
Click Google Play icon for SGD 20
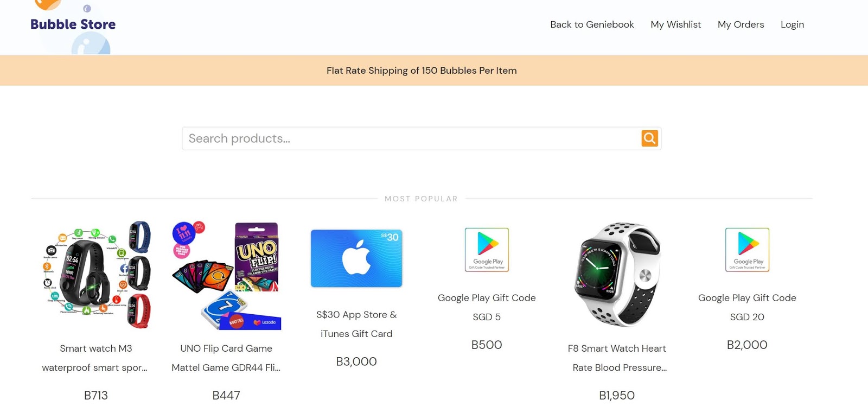click(x=747, y=250)
